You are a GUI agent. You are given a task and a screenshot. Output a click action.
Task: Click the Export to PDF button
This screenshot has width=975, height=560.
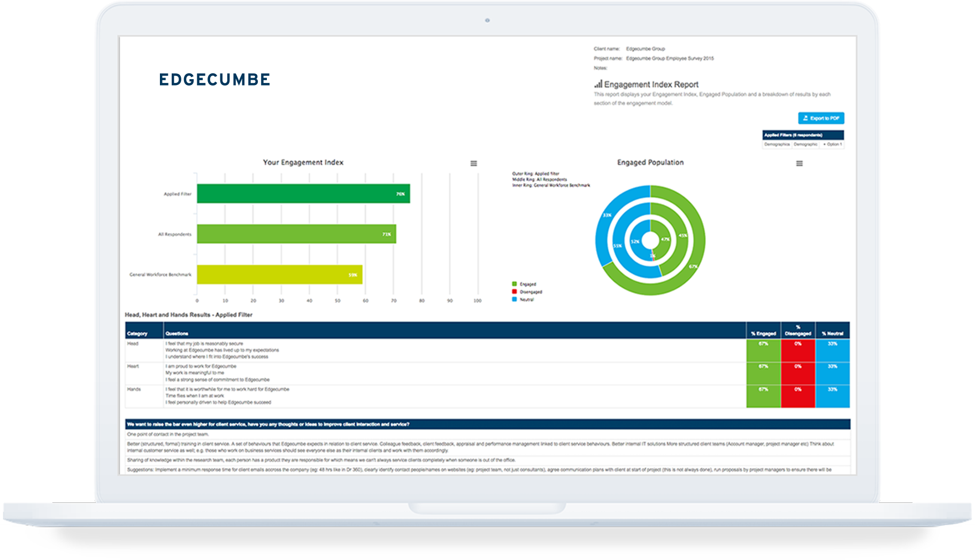(821, 118)
